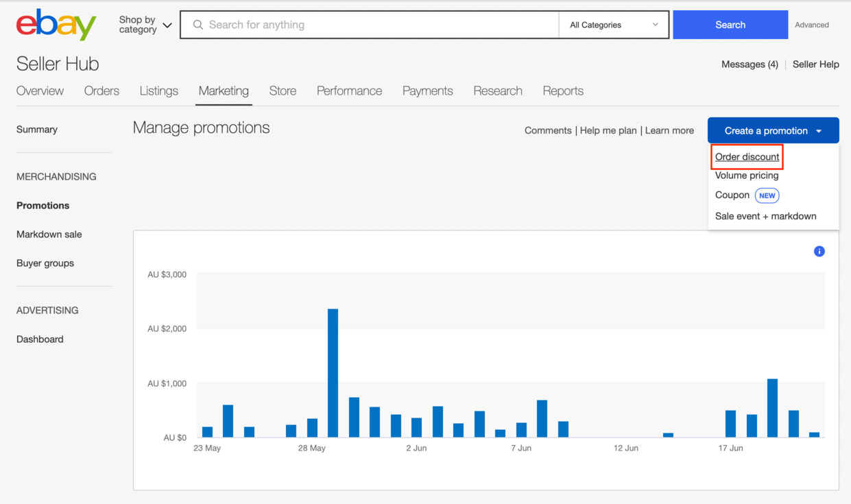Switch to the Listings tab

click(158, 91)
